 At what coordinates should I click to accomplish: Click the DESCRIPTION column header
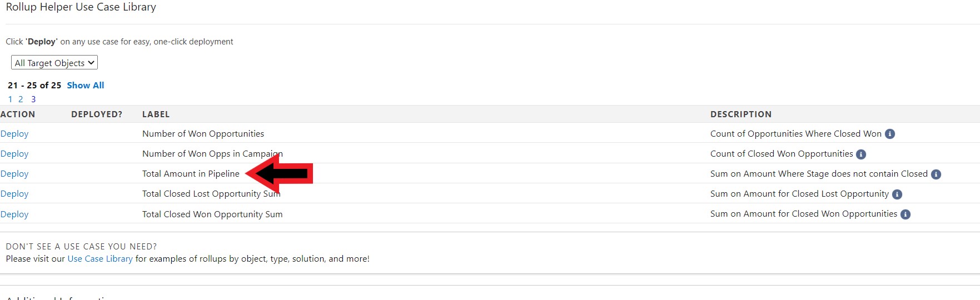(x=741, y=114)
